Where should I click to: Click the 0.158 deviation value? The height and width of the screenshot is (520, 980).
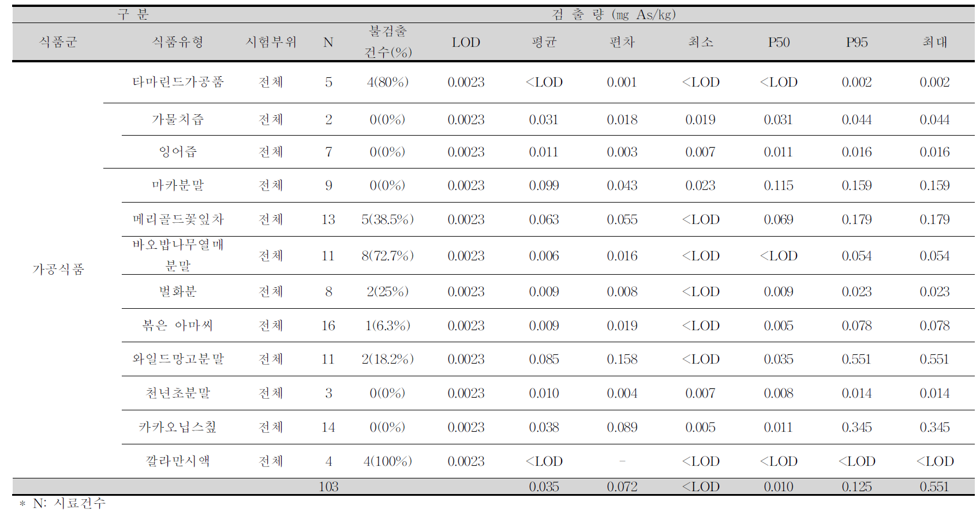coord(622,359)
